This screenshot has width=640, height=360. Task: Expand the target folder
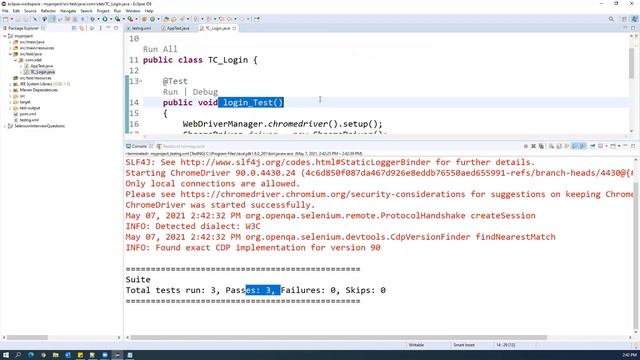[10, 102]
